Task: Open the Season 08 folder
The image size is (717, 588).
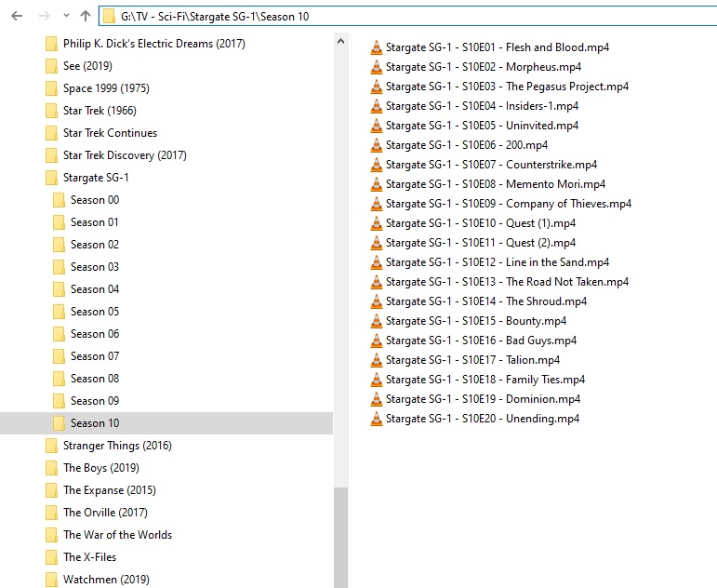Action: 86,379
